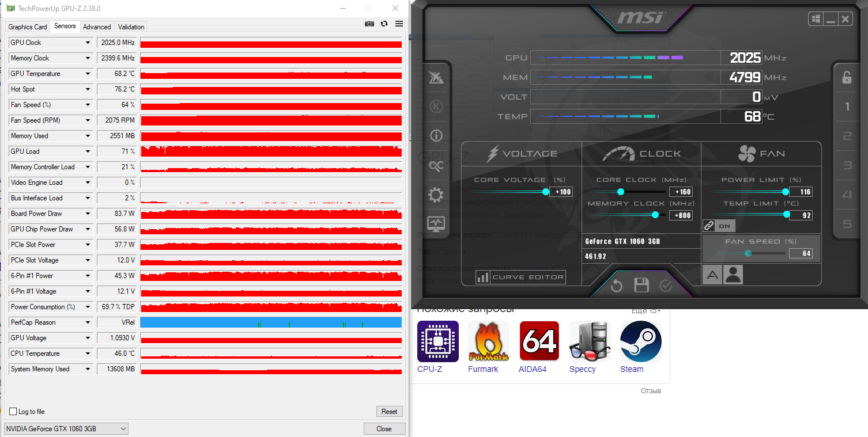Screen dimensions: 868x437
Task: Expand the GPU Temperature sensor dropdown
Action: pyautogui.click(x=88, y=74)
